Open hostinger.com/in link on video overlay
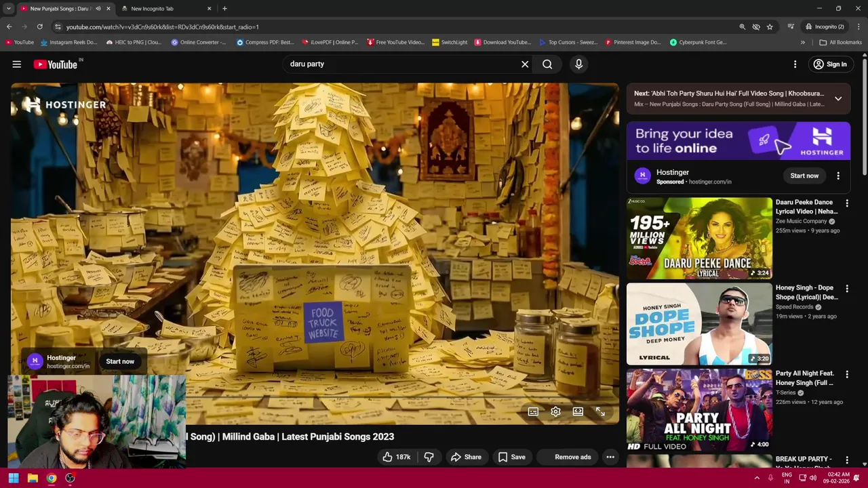The image size is (868, 488). [x=68, y=366]
